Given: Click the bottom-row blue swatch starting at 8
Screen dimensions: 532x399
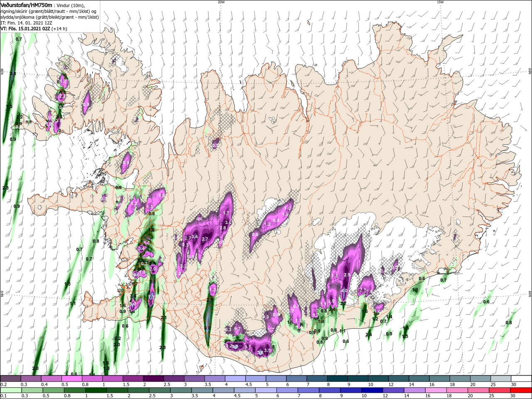Looking at the screenshot, I should point(330,390).
